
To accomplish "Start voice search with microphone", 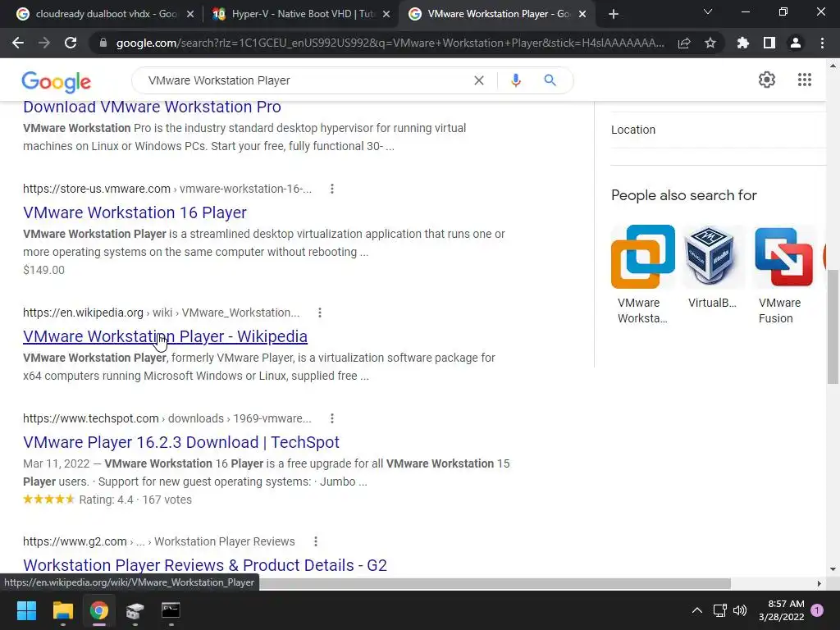I will tap(516, 80).
